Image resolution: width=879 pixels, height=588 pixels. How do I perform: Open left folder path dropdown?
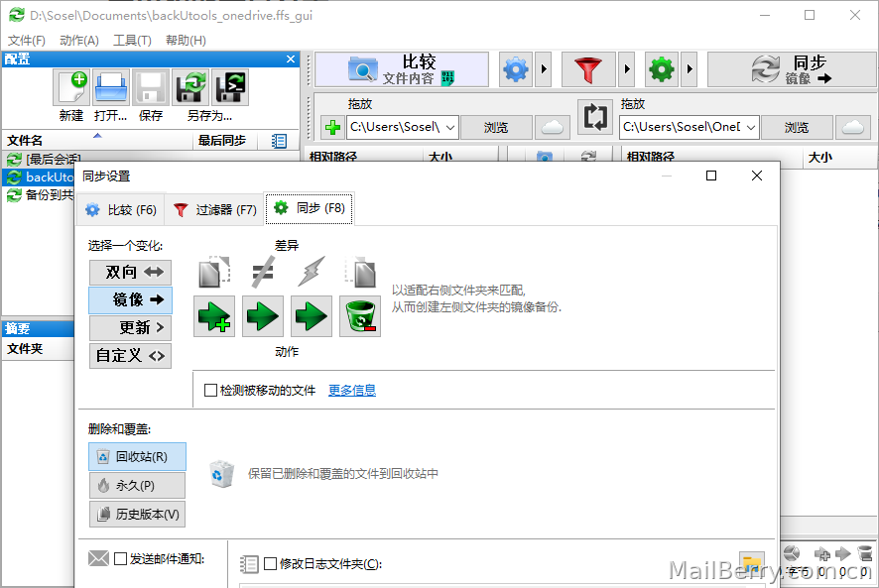(450, 127)
